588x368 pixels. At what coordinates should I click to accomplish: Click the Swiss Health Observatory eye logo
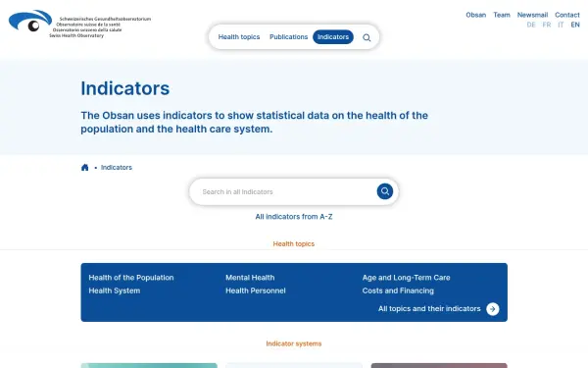tap(30, 21)
